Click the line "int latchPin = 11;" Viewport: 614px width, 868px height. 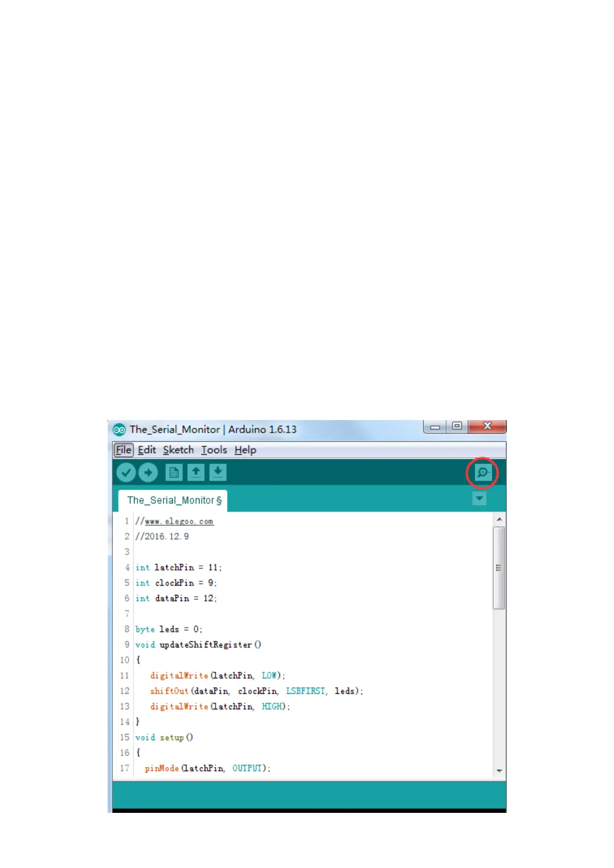(178, 567)
